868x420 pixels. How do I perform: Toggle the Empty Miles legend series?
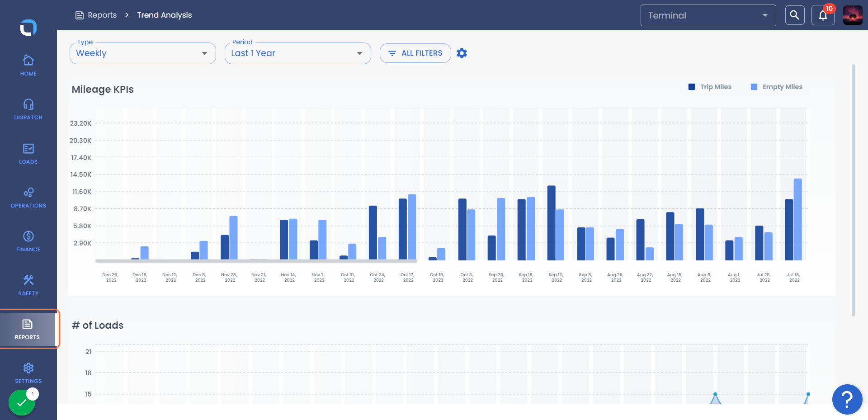click(x=776, y=87)
